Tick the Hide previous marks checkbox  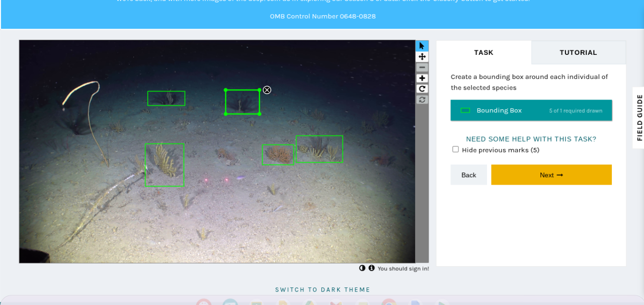click(455, 149)
